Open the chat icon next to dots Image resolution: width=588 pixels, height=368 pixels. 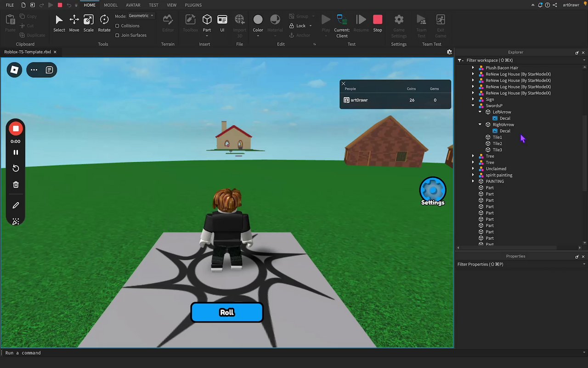[x=50, y=70]
